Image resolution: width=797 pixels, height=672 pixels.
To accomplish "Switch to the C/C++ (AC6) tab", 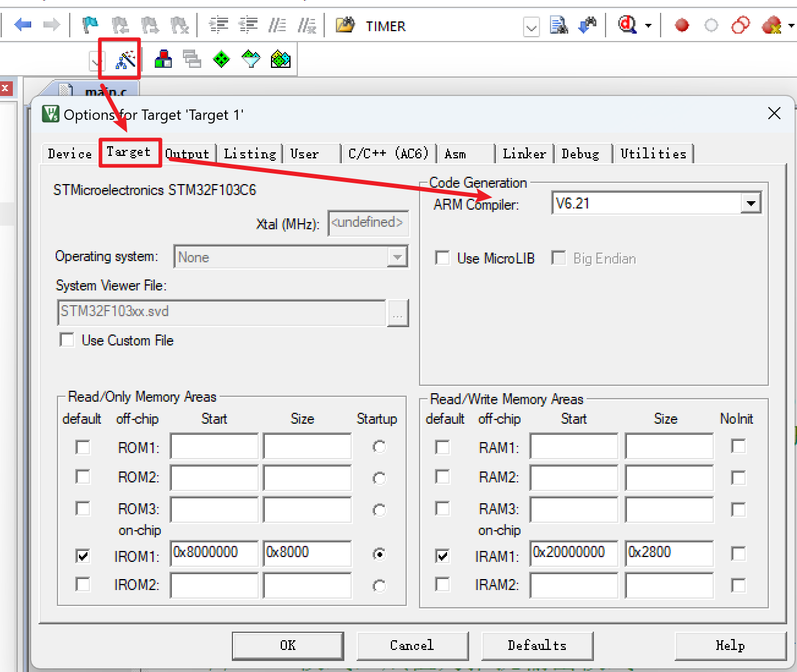I will (x=388, y=153).
